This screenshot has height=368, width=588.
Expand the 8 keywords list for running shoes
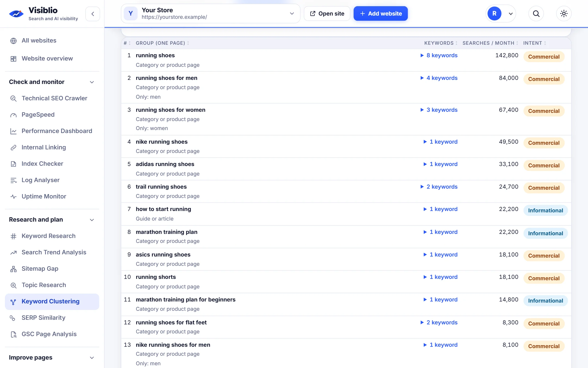tap(439, 55)
